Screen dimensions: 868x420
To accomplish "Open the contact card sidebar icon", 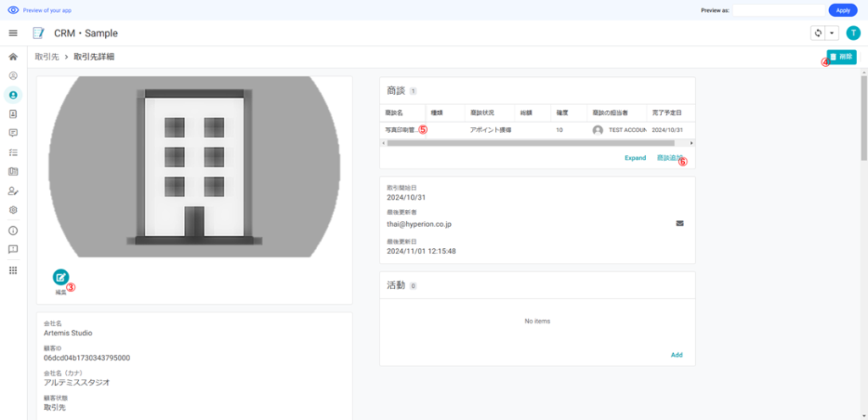I will tap(14, 113).
